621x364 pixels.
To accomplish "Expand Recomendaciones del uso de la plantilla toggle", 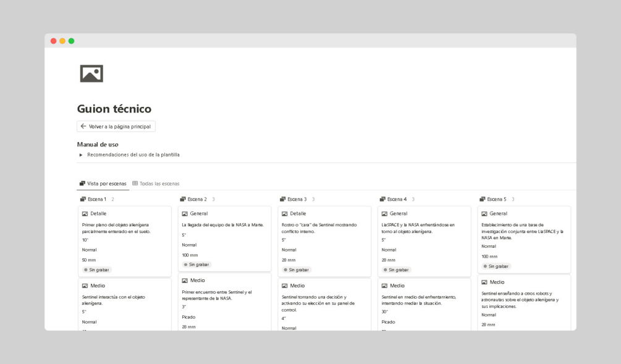I will [x=81, y=155].
